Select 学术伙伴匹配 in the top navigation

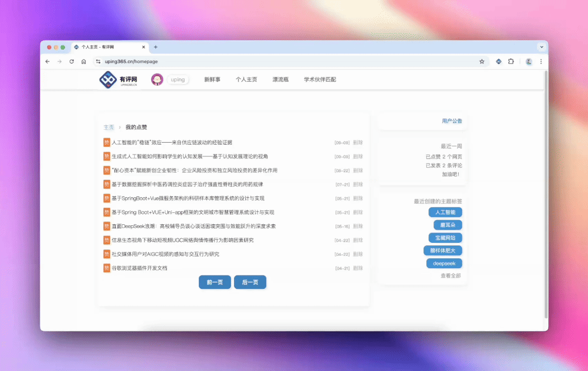(x=320, y=80)
